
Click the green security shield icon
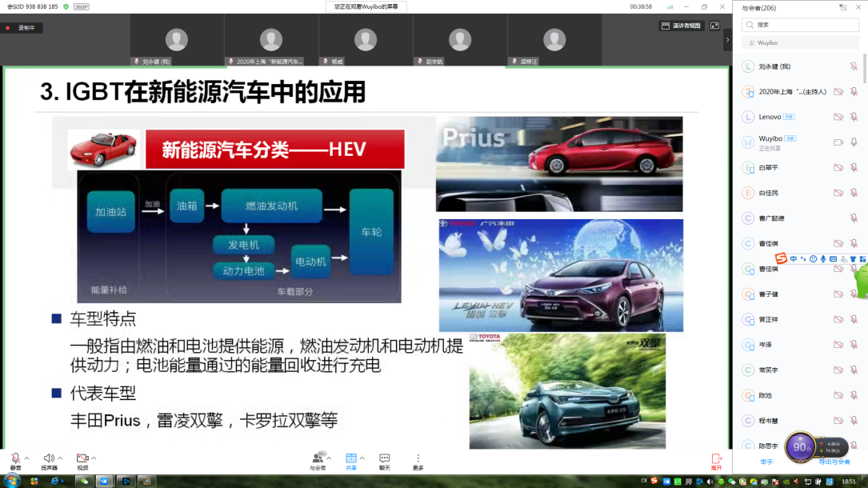tap(66, 6)
